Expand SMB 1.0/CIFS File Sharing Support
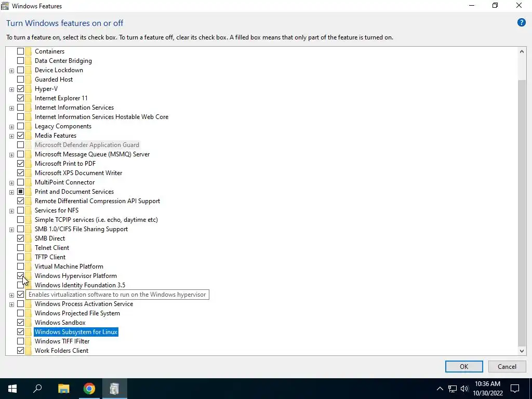This screenshot has height=399, width=532. pos(11,230)
